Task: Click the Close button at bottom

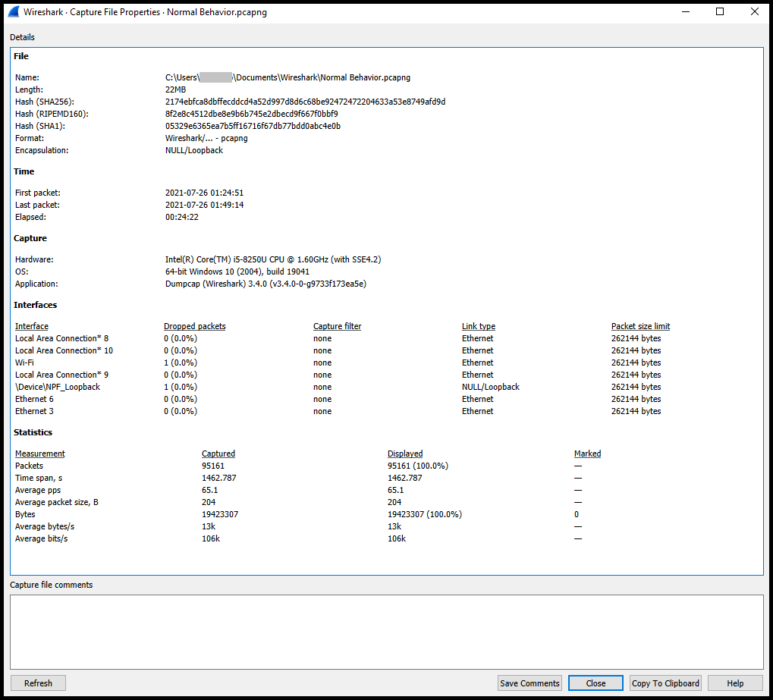Action: point(595,683)
